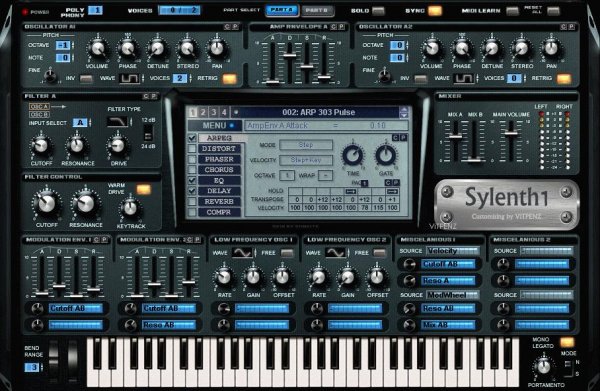
Task: Open Miscellaneous 1 Source dropdown showing Velocity
Action: coord(453,251)
